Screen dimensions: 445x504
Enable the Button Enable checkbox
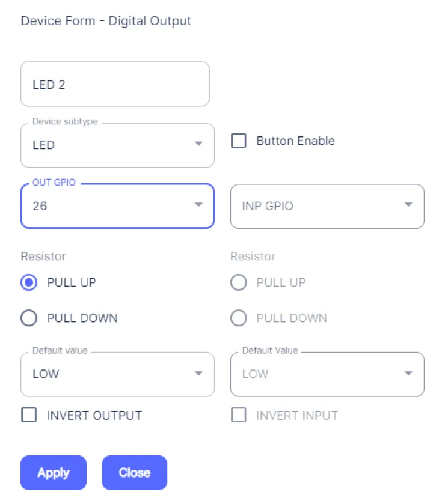coord(238,141)
